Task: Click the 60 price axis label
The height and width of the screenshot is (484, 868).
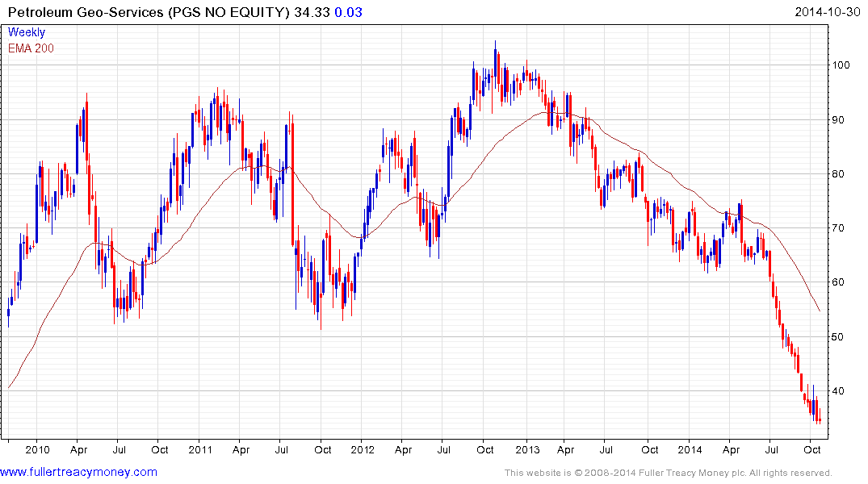Action: (x=838, y=282)
